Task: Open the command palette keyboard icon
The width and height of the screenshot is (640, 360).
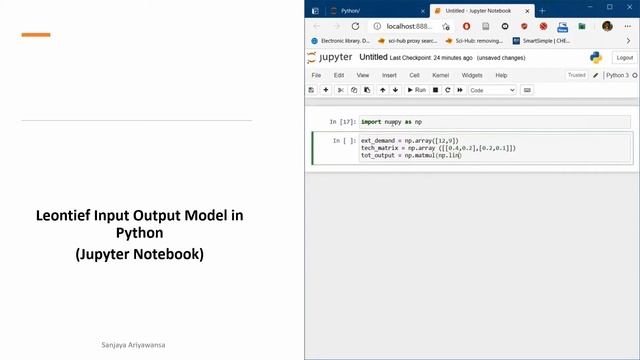Action: coord(527,90)
